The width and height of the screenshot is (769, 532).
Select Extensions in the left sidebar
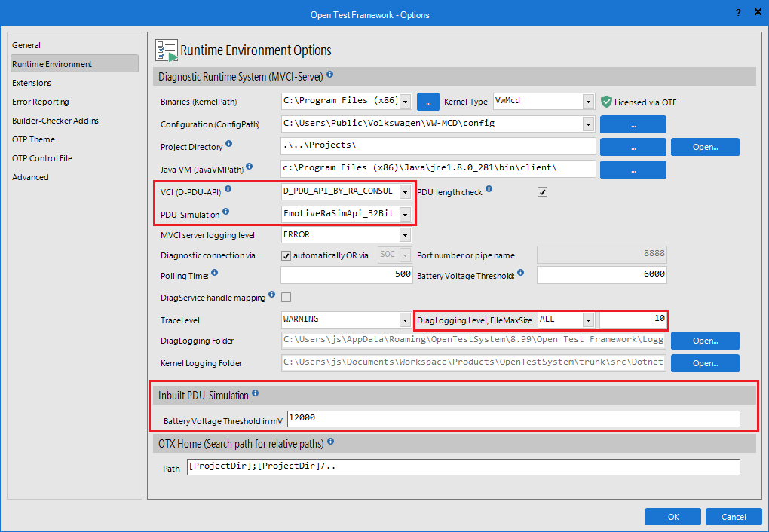click(x=32, y=83)
